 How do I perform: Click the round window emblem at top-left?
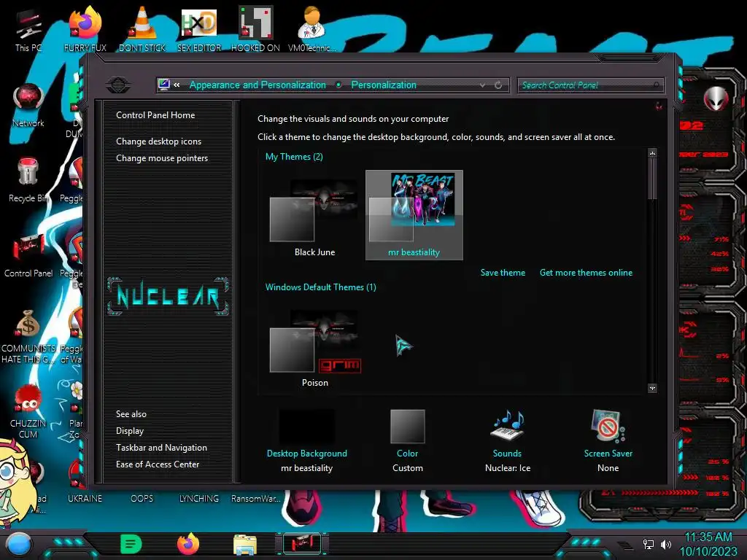point(118,85)
